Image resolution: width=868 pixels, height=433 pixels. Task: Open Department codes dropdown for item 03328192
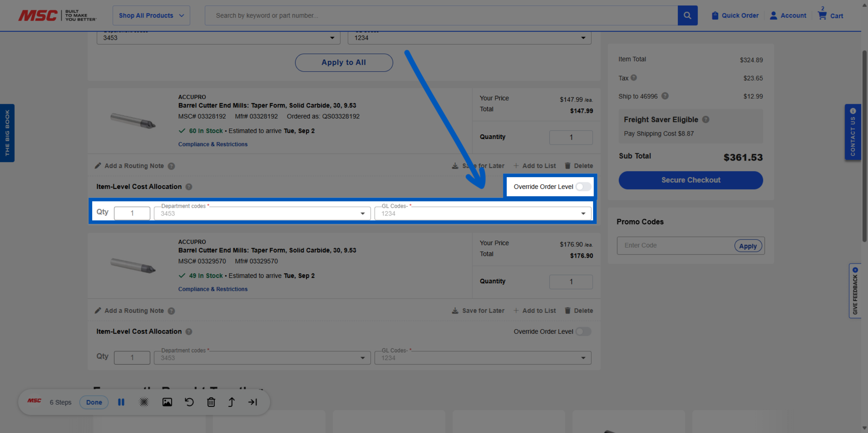click(262, 213)
